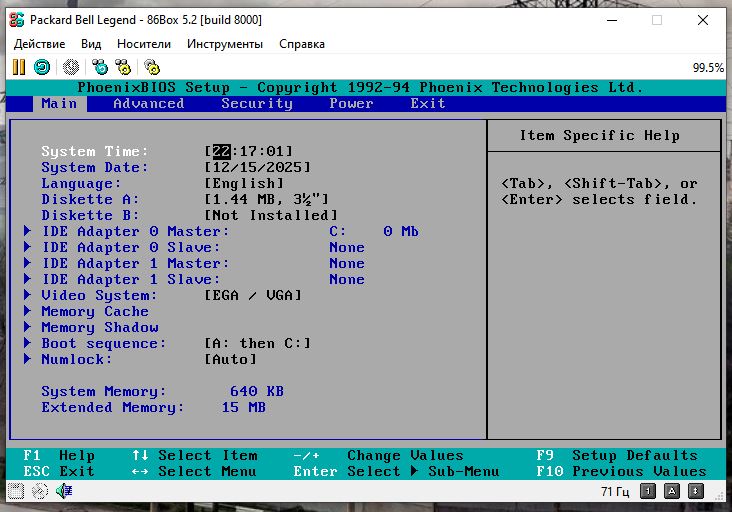Switch to the Power BIOS tab
Image resolution: width=732 pixels, height=512 pixels.
tap(351, 104)
